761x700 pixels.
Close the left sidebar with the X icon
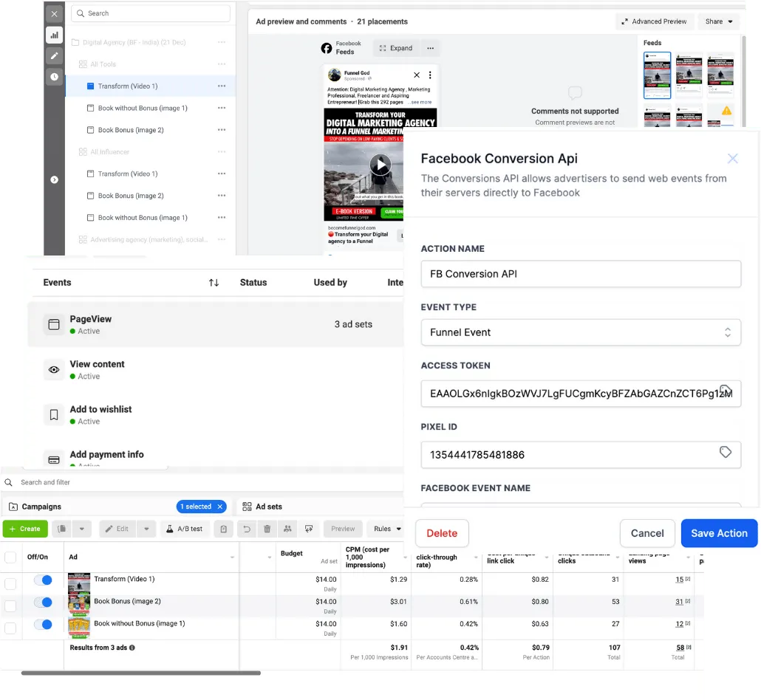point(55,13)
